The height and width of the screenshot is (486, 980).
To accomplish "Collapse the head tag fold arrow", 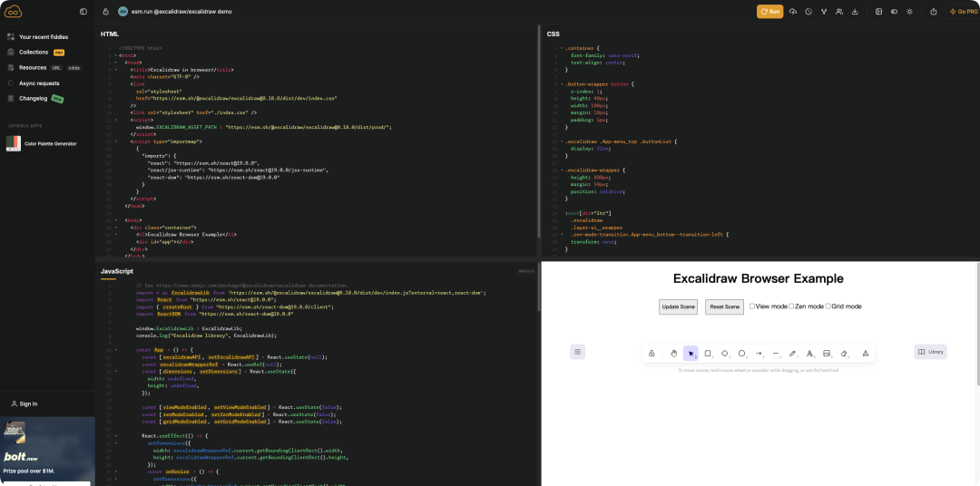I will (115, 63).
